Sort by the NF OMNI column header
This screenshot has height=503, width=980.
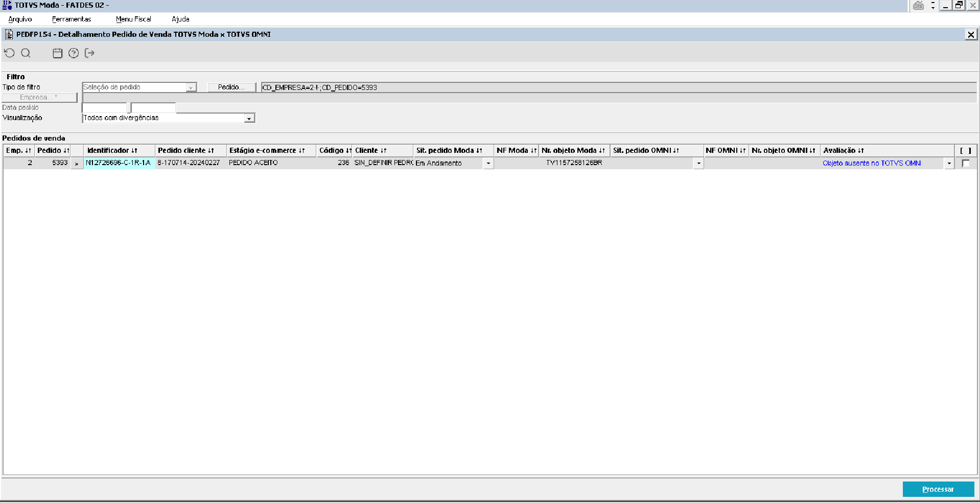coord(726,150)
